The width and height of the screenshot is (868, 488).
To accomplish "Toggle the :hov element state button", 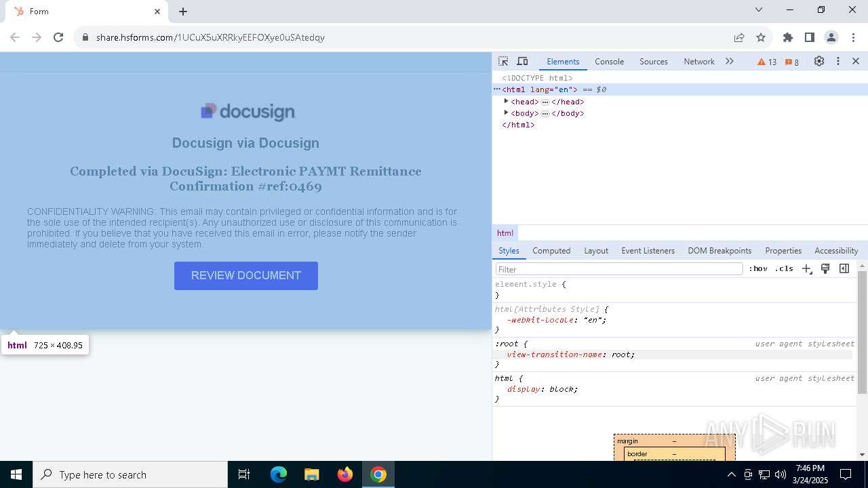I will click(758, 269).
